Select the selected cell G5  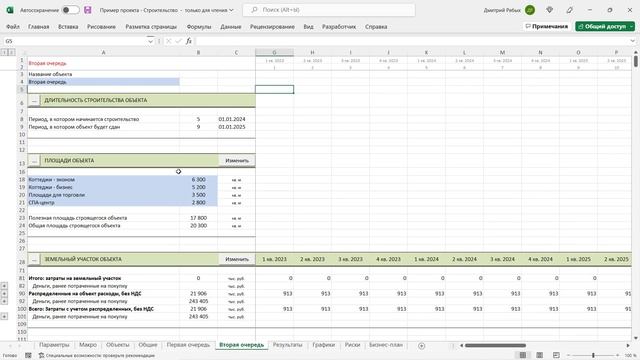click(x=274, y=89)
